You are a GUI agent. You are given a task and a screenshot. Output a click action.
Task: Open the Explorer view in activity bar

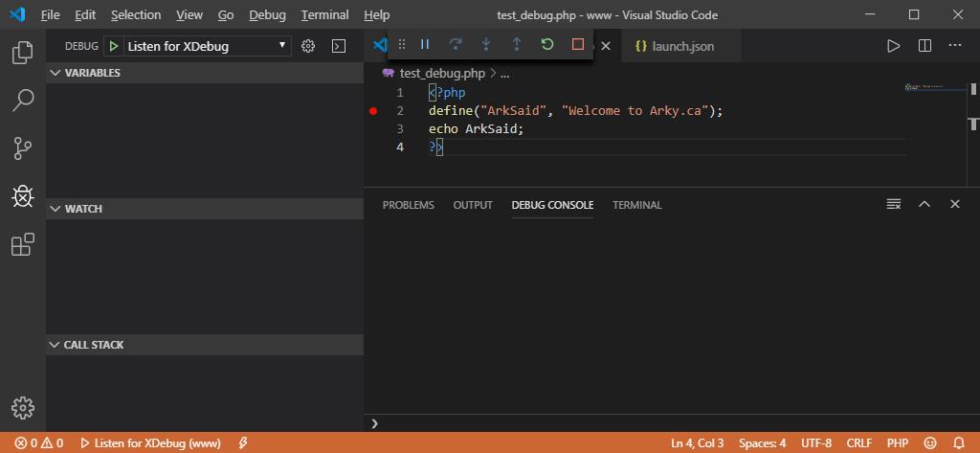tap(23, 52)
